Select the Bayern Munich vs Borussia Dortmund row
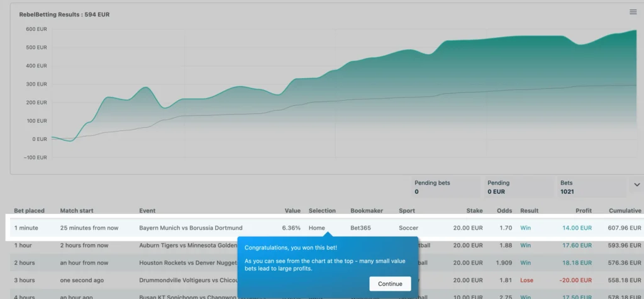The height and width of the screenshot is (299, 644). [x=325, y=228]
